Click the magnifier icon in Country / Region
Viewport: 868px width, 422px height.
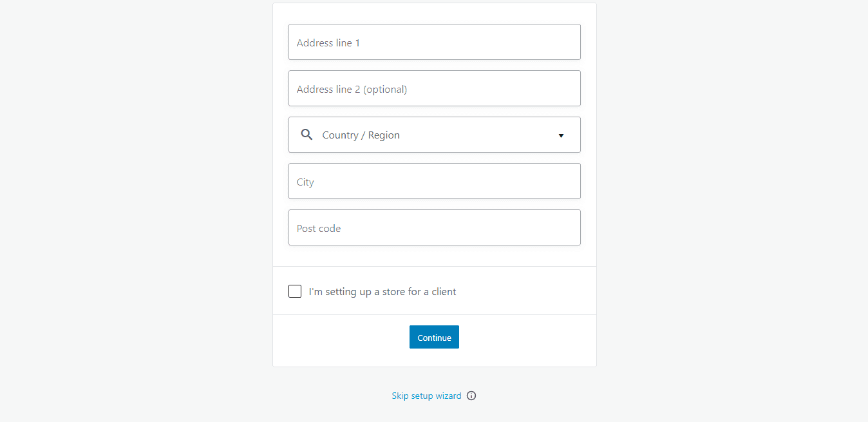click(307, 135)
